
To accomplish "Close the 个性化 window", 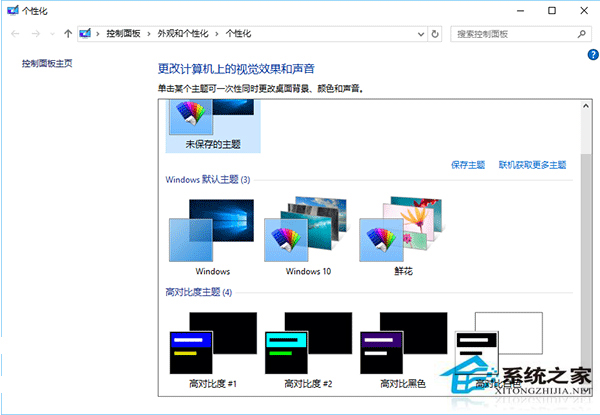I will coord(584,11).
